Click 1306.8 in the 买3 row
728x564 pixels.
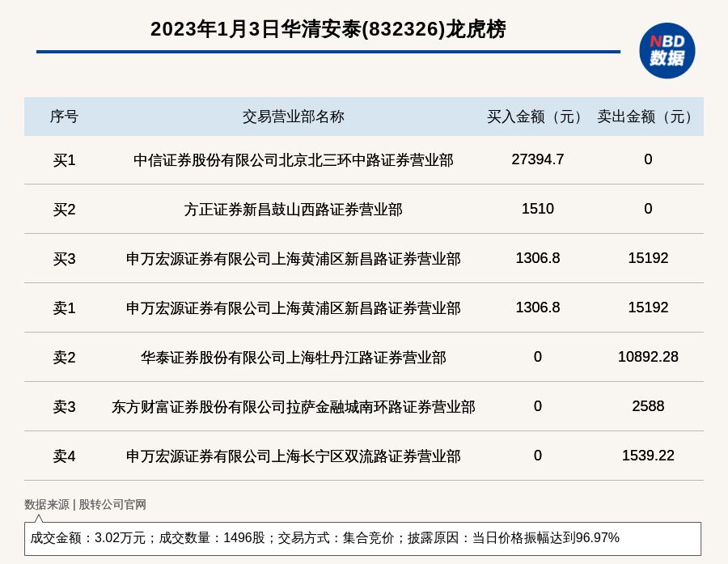(x=538, y=258)
